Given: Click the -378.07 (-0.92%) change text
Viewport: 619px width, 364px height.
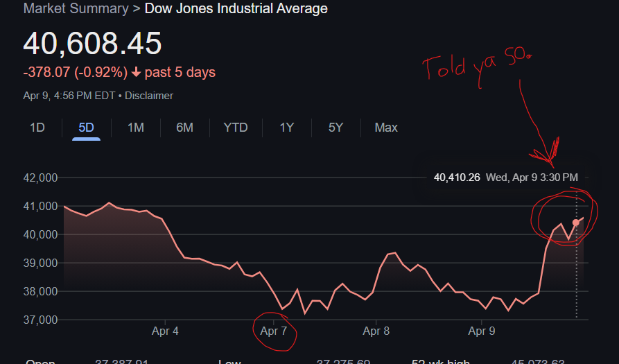Looking at the screenshot, I should click(x=76, y=72).
